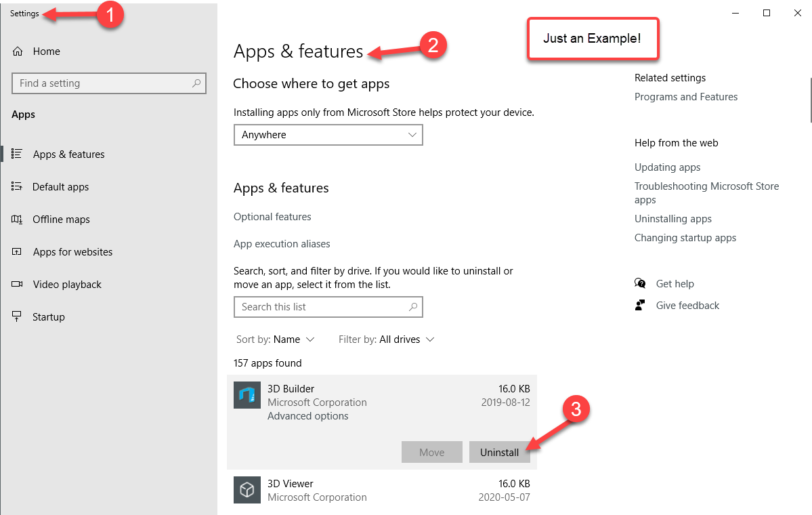Click the Find a setting magnifier icon
Screen dimensions: 812x515
coord(196,83)
